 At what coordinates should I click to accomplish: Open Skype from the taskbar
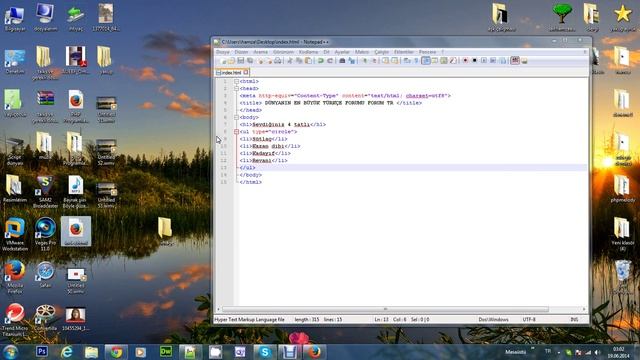click(264, 352)
